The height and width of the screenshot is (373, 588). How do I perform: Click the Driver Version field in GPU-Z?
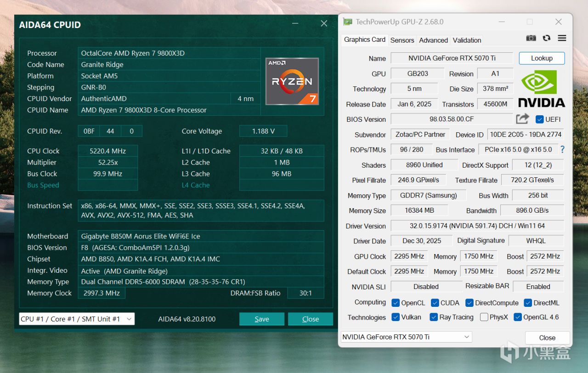[477, 226]
